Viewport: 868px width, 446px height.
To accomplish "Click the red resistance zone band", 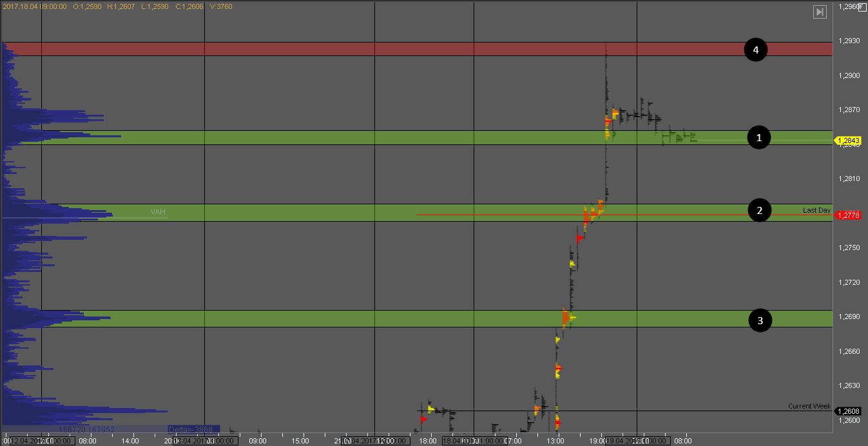I will pyautogui.click(x=412, y=49).
